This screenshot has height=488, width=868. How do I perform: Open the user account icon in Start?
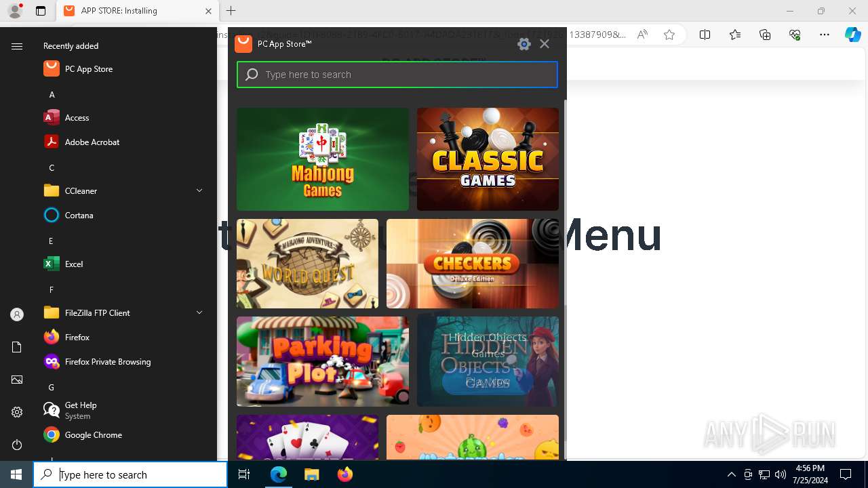click(17, 314)
